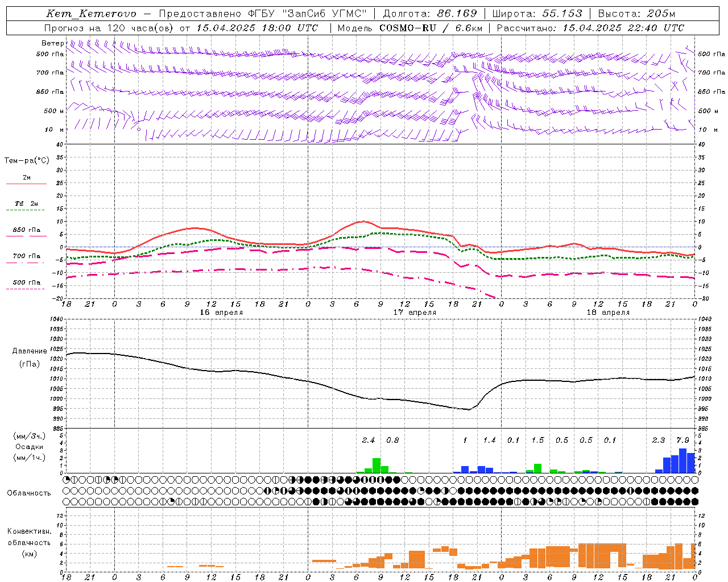
Task: Click the date label 18 апреля
Action: click(x=608, y=313)
